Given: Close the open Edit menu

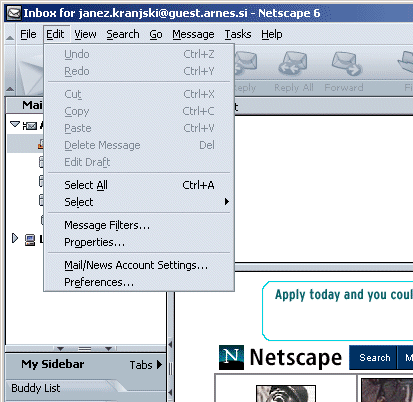Looking at the screenshot, I should [x=55, y=34].
